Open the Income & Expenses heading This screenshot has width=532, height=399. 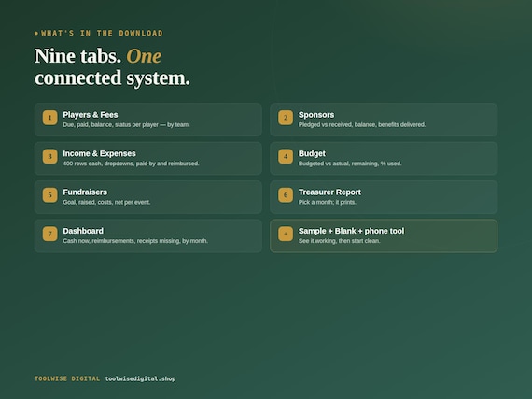tap(100, 153)
